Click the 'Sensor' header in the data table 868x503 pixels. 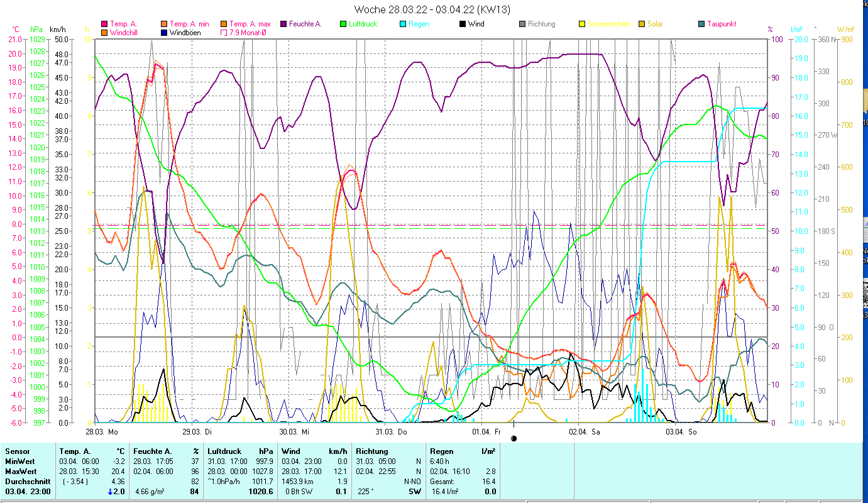pos(18,451)
